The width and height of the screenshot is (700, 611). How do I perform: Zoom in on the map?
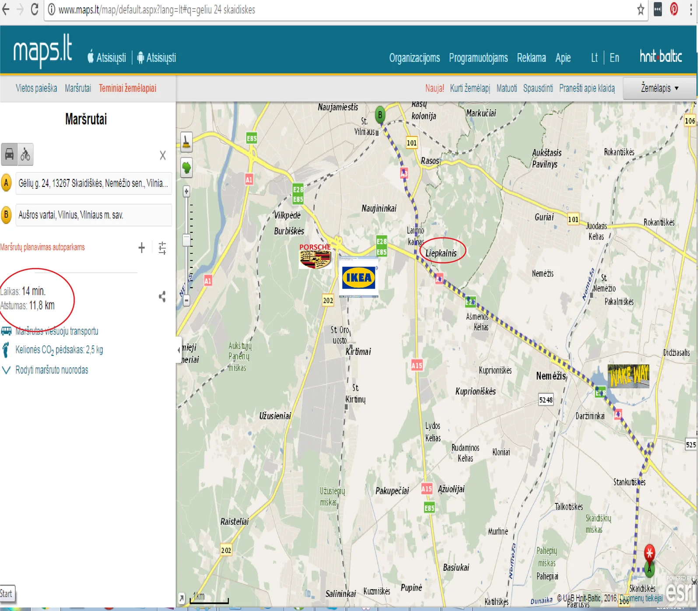coord(186,191)
